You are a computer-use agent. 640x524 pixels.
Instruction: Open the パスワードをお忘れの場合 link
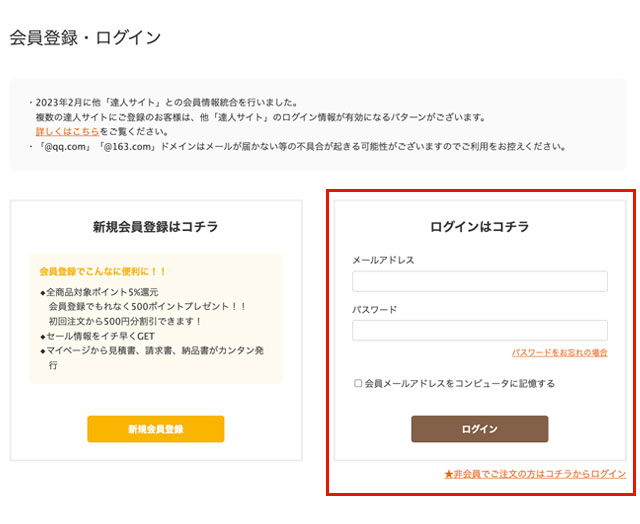[x=559, y=353]
